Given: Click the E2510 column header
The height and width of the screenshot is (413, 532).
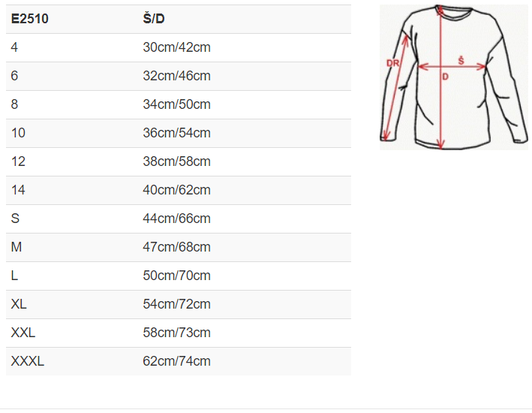Looking at the screenshot, I should tap(30, 19).
